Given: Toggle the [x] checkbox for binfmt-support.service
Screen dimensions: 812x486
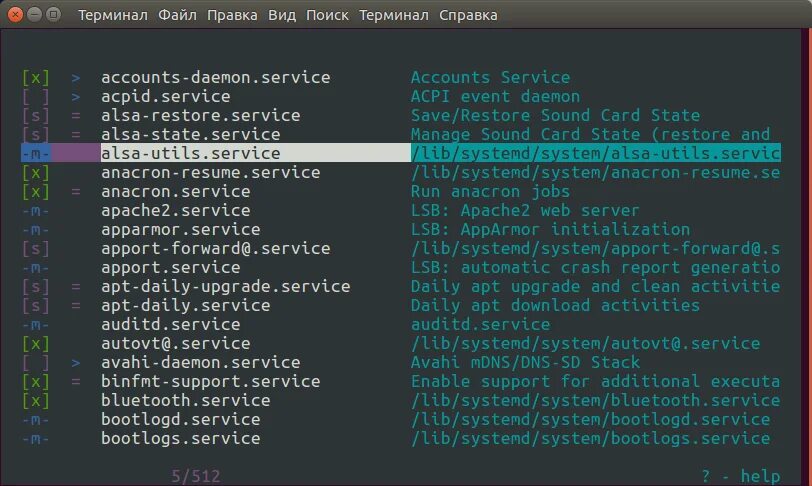Looking at the screenshot, I should tap(36, 382).
